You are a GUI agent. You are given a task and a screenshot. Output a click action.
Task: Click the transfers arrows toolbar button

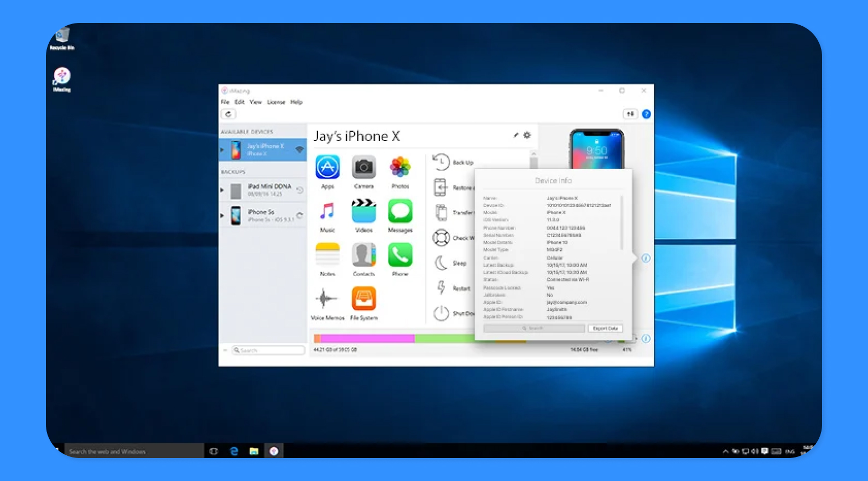click(630, 114)
